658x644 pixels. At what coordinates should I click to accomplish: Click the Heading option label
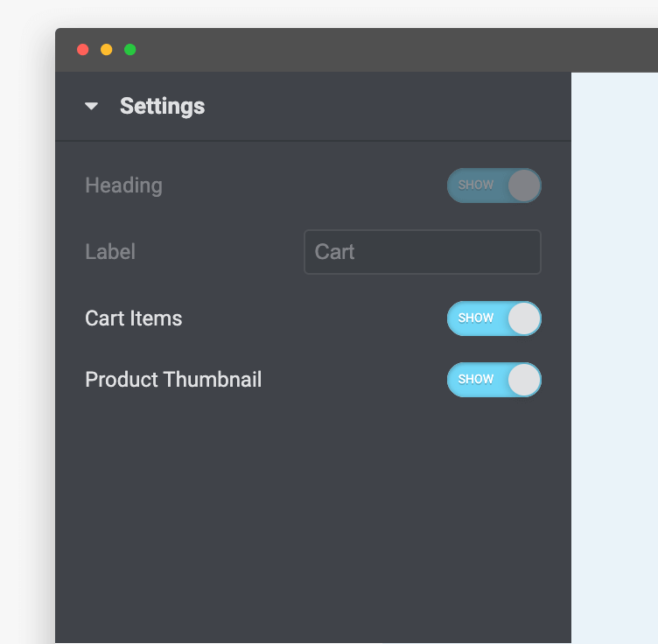(x=123, y=185)
